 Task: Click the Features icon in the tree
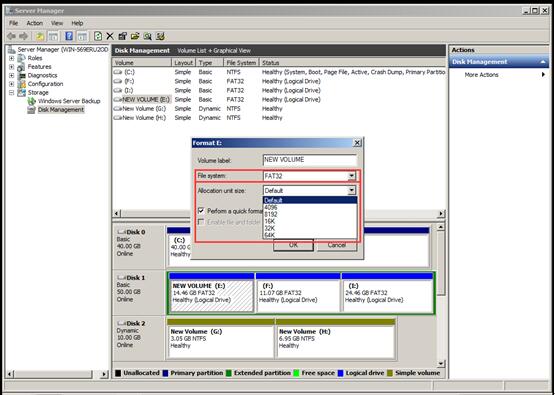[x=22, y=67]
